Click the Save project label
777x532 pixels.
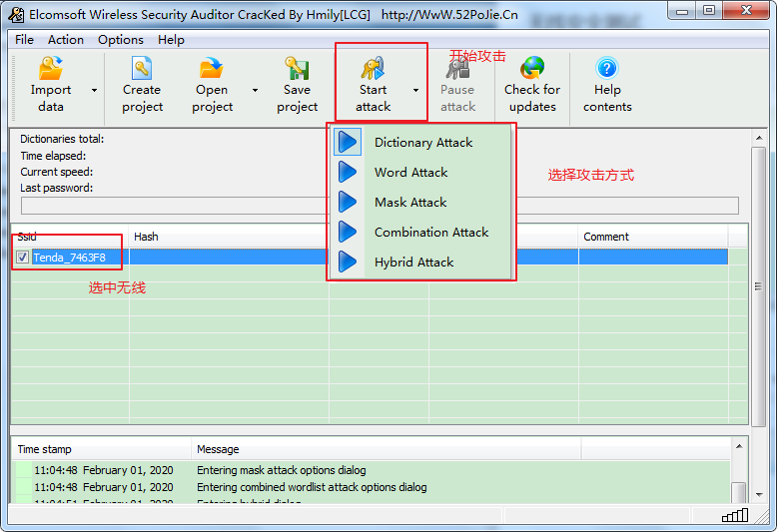tap(297, 98)
